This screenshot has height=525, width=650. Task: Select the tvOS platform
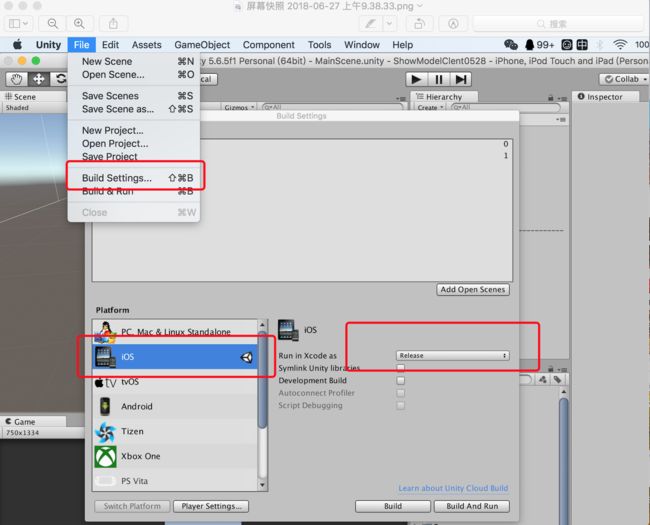pos(175,382)
